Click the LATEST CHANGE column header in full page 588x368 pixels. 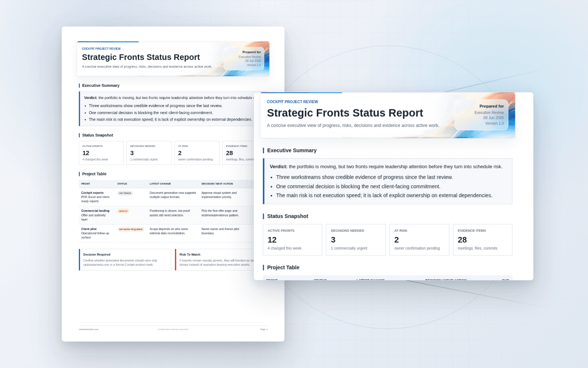160,184
